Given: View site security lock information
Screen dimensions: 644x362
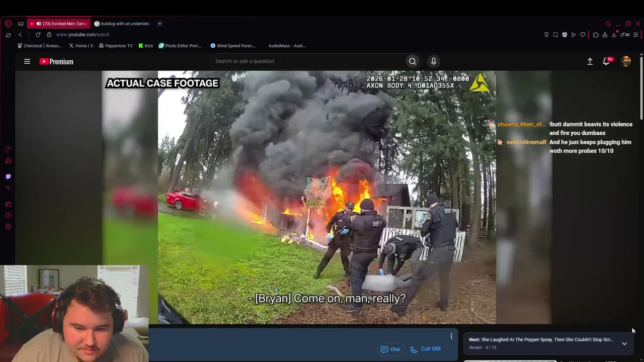Looking at the screenshot, I should click(49, 35).
